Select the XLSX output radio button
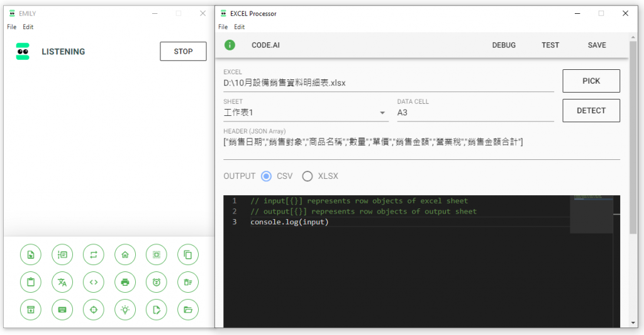644x335 pixels. pos(307,176)
